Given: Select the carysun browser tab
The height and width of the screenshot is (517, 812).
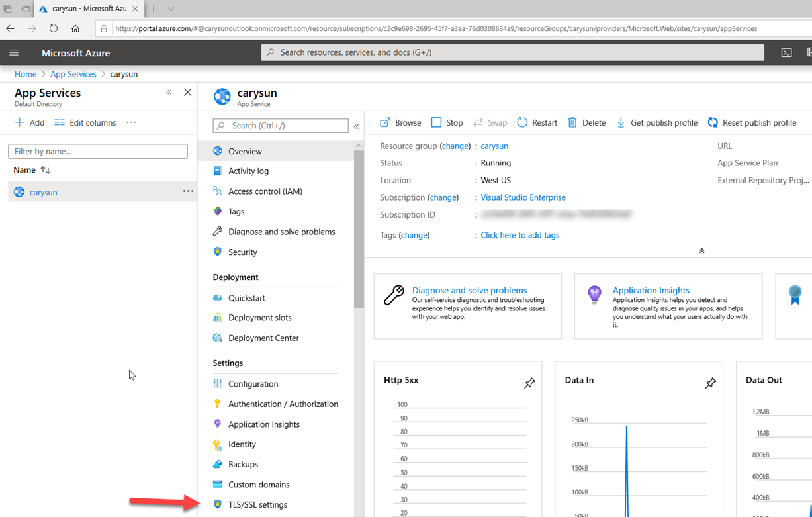Looking at the screenshot, I should tap(89, 9).
